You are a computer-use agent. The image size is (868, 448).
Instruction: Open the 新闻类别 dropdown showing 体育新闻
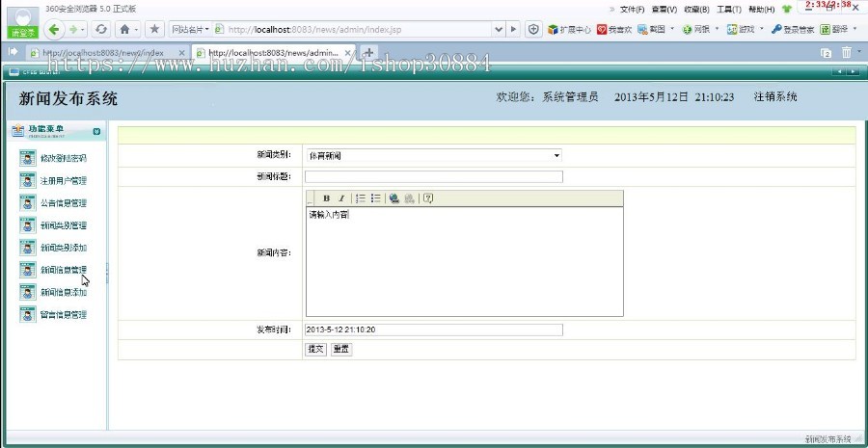tap(434, 156)
